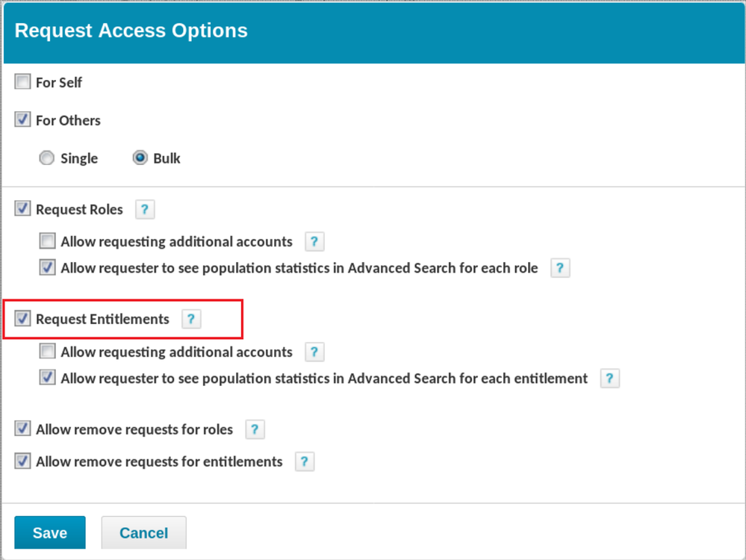The image size is (746, 560).
Task: Uncheck Allow remove requests for entitlements
Action: [x=23, y=461]
